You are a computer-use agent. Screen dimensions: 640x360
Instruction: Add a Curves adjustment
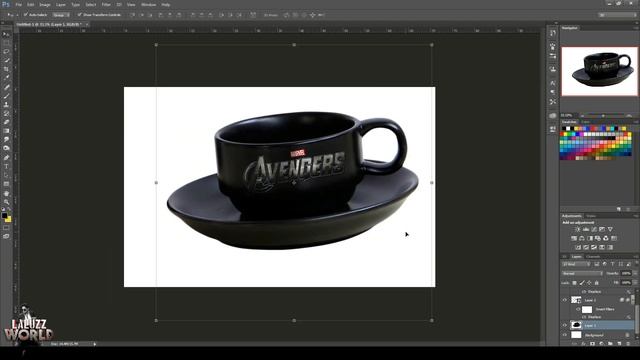594,229
